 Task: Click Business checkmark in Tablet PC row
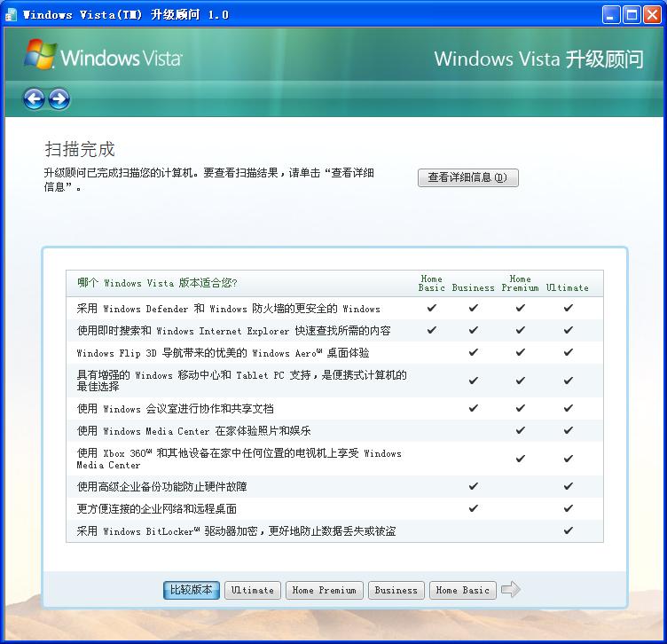473,381
